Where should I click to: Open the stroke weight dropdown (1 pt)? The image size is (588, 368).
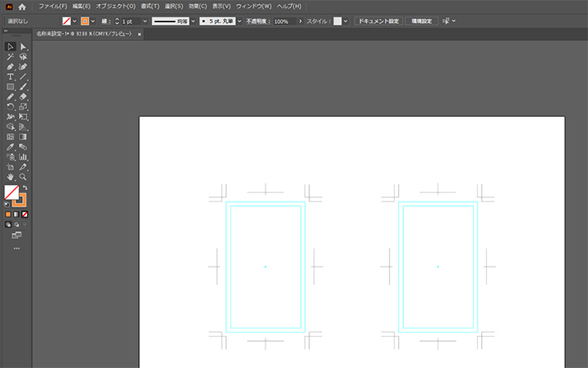(x=145, y=21)
